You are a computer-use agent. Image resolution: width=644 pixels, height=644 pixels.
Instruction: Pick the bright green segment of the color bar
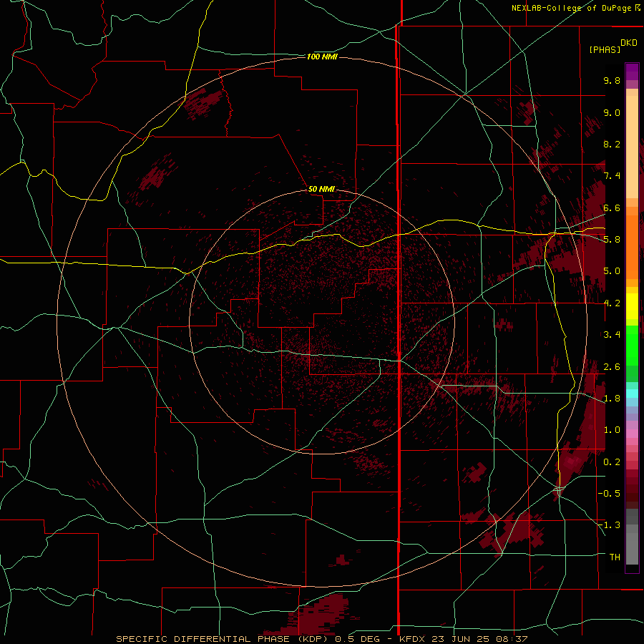pos(632,345)
